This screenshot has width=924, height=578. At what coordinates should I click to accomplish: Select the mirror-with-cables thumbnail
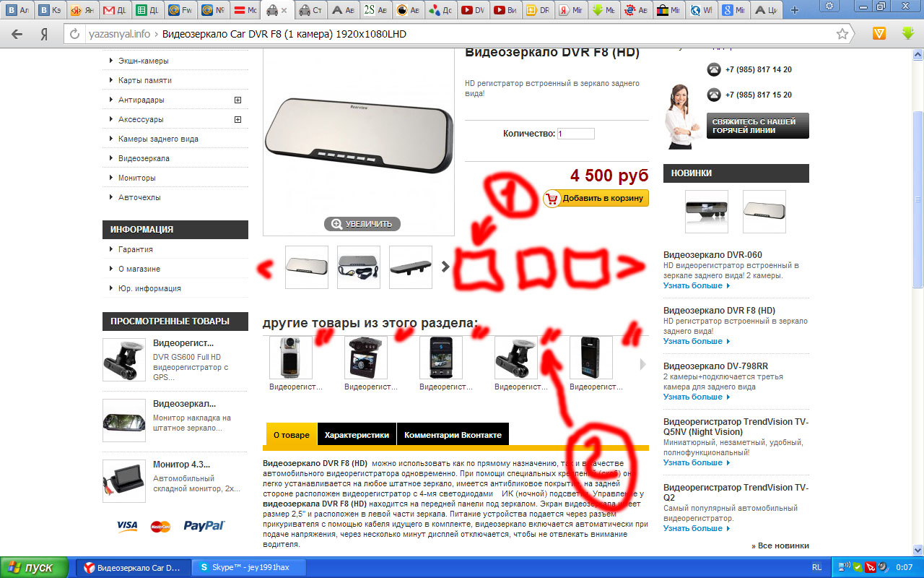click(x=359, y=267)
